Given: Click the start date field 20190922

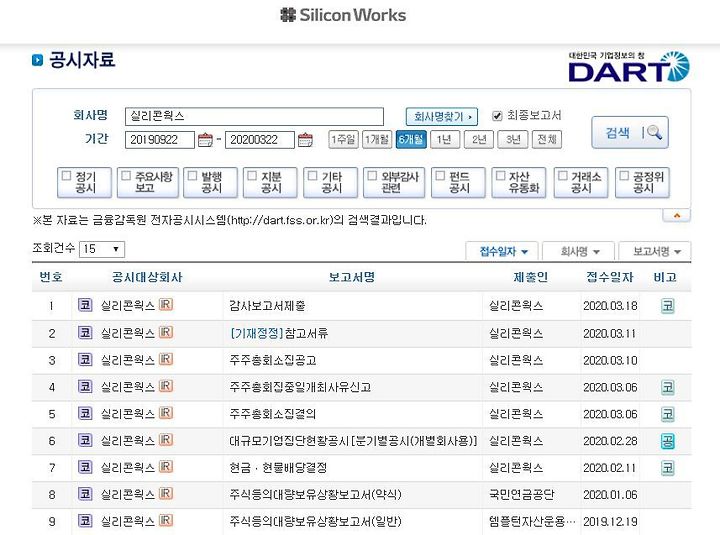Looking at the screenshot, I should click(160, 140).
